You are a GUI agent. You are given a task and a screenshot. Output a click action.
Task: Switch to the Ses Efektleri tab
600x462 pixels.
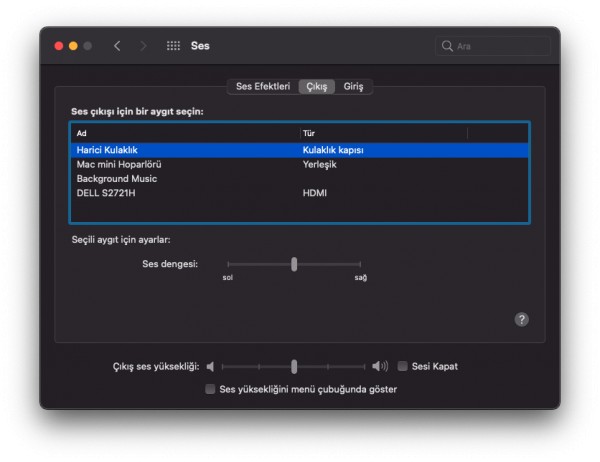click(x=263, y=87)
